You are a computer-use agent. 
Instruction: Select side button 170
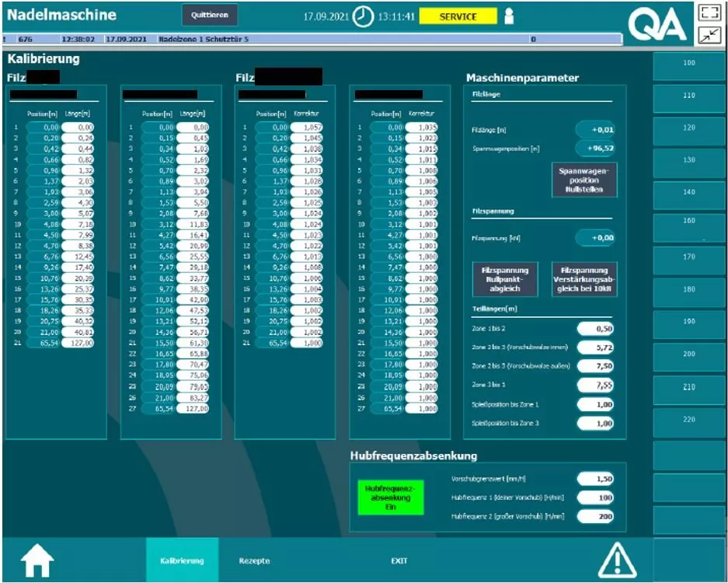tap(689, 260)
